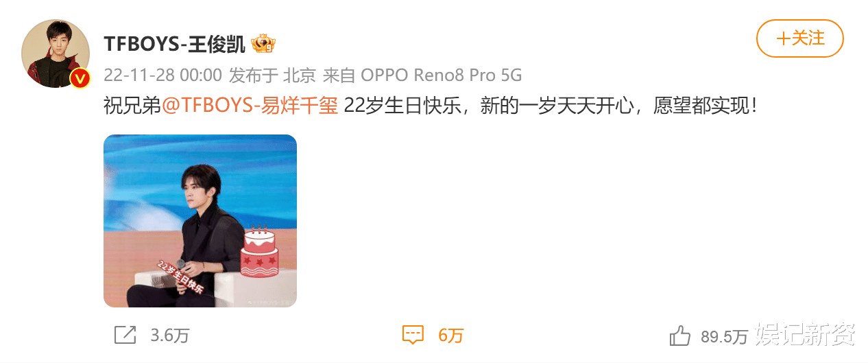Image resolution: width=868 pixels, height=363 pixels.
Task: Like the post with thumbs-up icon
Action: click(x=679, y=336)
